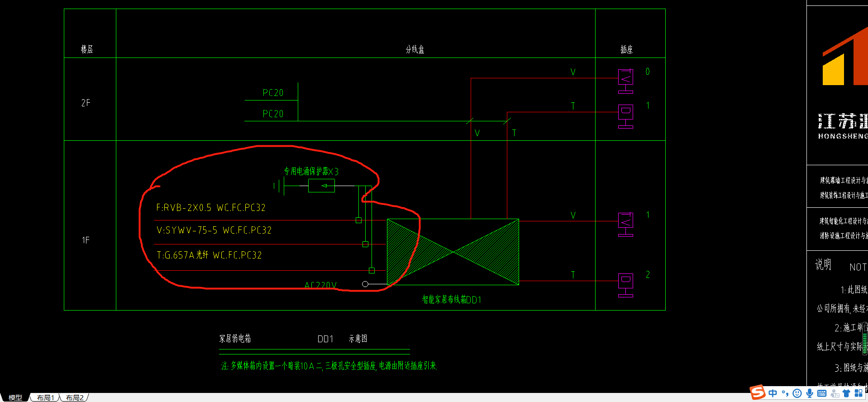868x402 pixels.
Task: Select the AC220V label
Action: click(x=320, y=285)
